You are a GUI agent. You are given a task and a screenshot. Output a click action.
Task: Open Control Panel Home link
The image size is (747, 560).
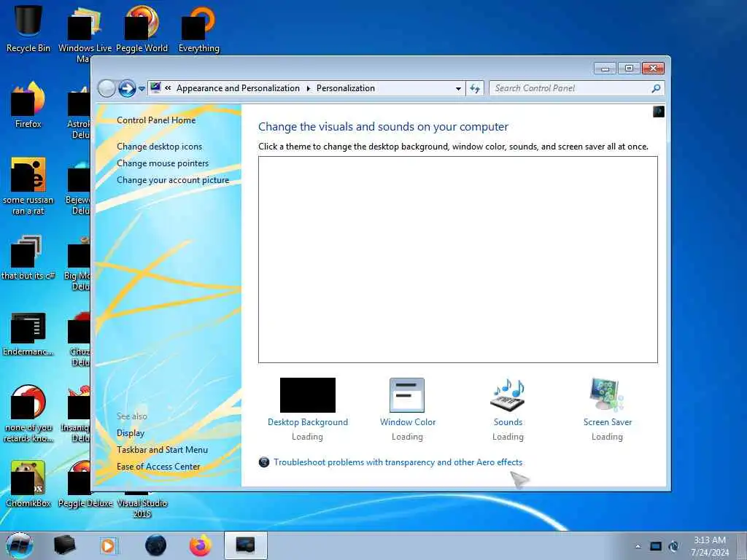pos(156,120)
